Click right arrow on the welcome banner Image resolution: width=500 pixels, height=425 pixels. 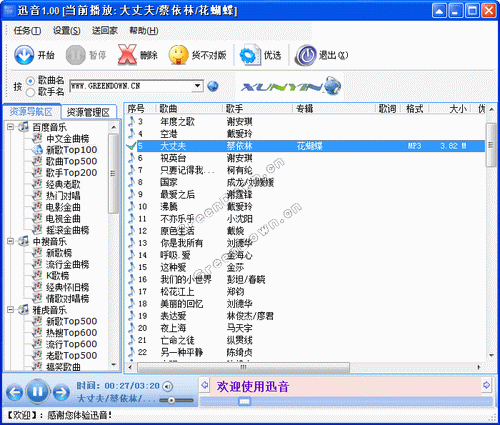click(x=486, y=385)
